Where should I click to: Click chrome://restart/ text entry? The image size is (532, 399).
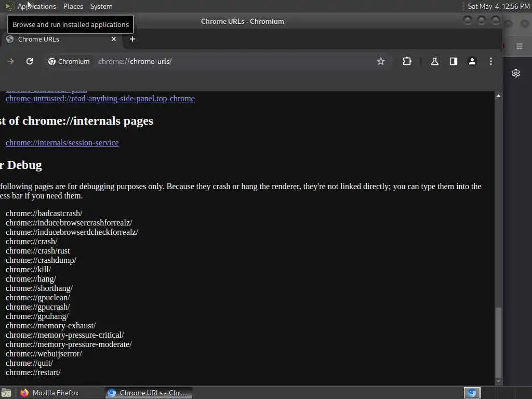pyautogui.click(x=33, y=372)
